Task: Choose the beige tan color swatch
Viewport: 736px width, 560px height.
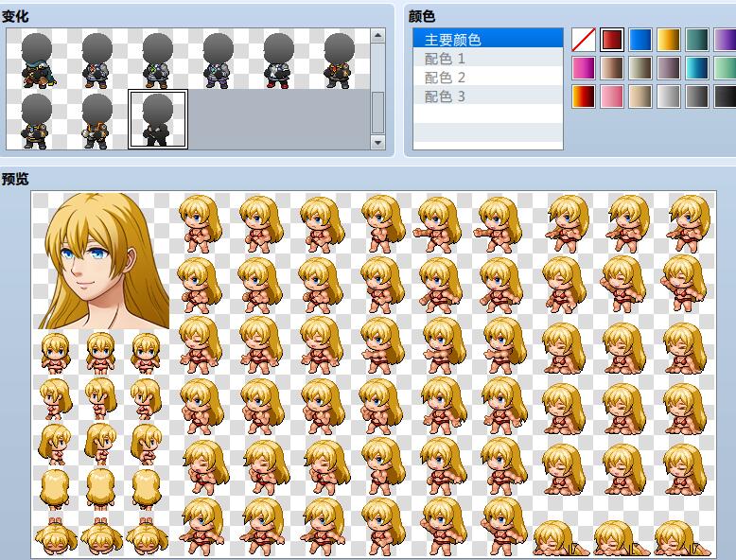Action: [x=640, y=96]
